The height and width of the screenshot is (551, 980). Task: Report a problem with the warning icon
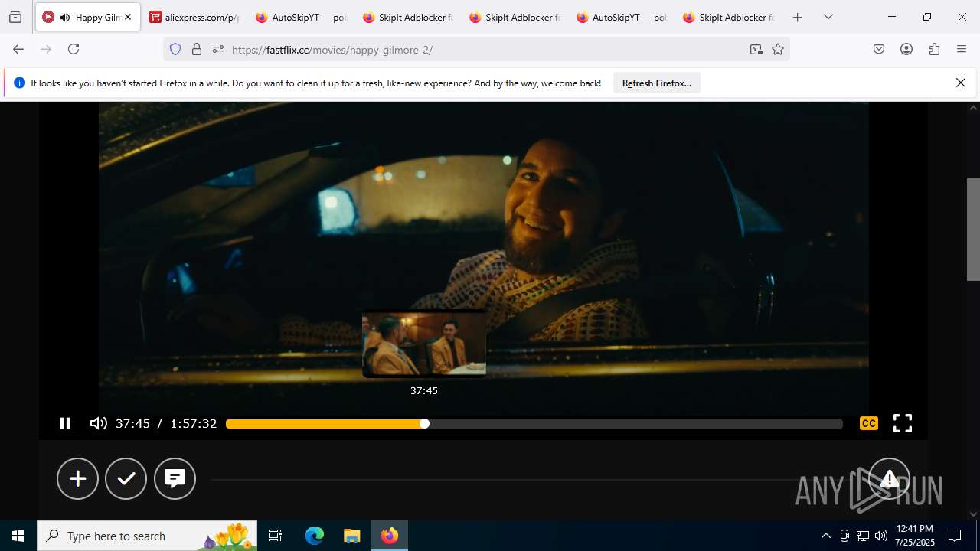888,478
